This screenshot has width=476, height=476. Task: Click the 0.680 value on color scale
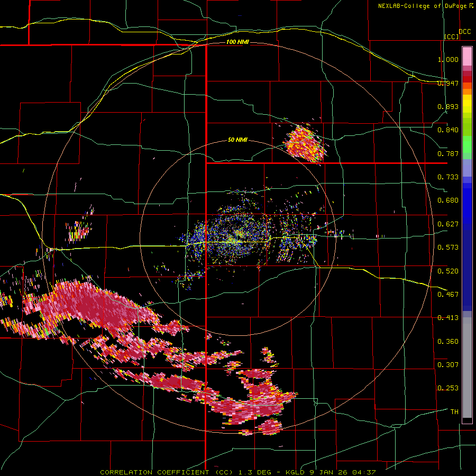pos(448,200)
